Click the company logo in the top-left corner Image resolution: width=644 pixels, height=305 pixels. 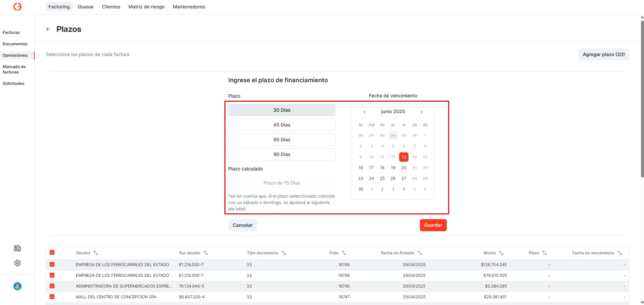tap(17, 6)
